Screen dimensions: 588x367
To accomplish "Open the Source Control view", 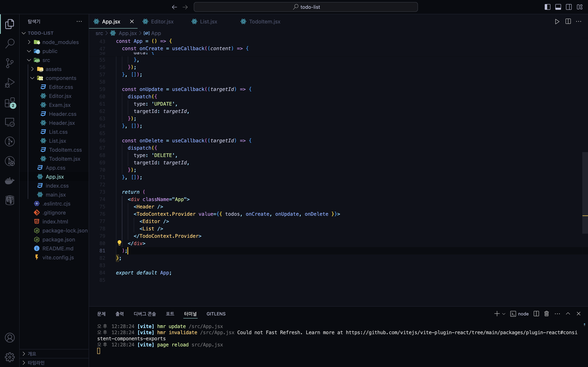I will [10, 63].
